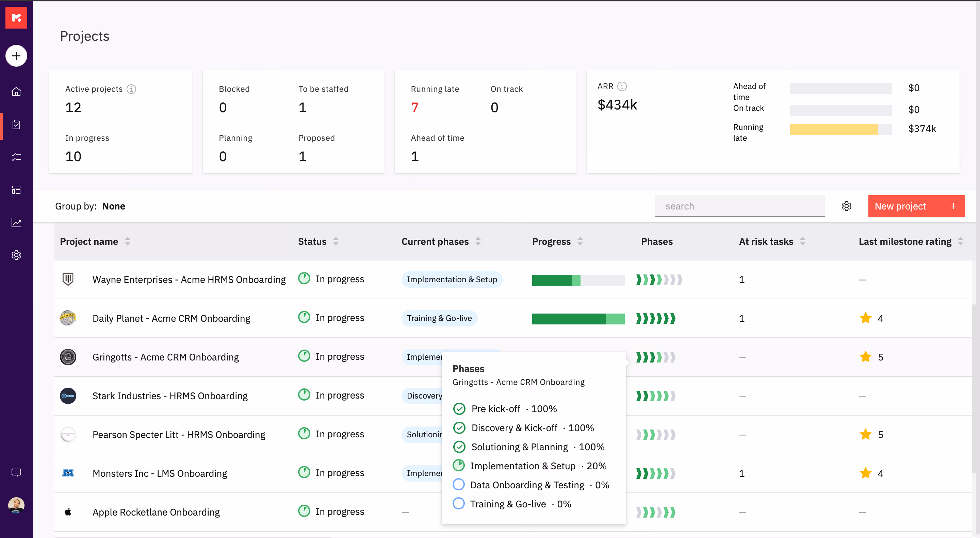Open the reports chart icon in sidebar
The width and height of the screenshot is (980, 538).
16,222
